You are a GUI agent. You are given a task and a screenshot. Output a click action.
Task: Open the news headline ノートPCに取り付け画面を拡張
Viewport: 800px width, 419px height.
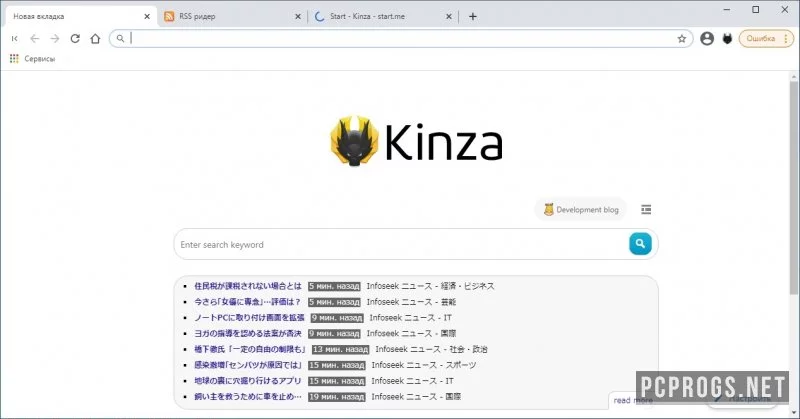click(x=249, y=317)
